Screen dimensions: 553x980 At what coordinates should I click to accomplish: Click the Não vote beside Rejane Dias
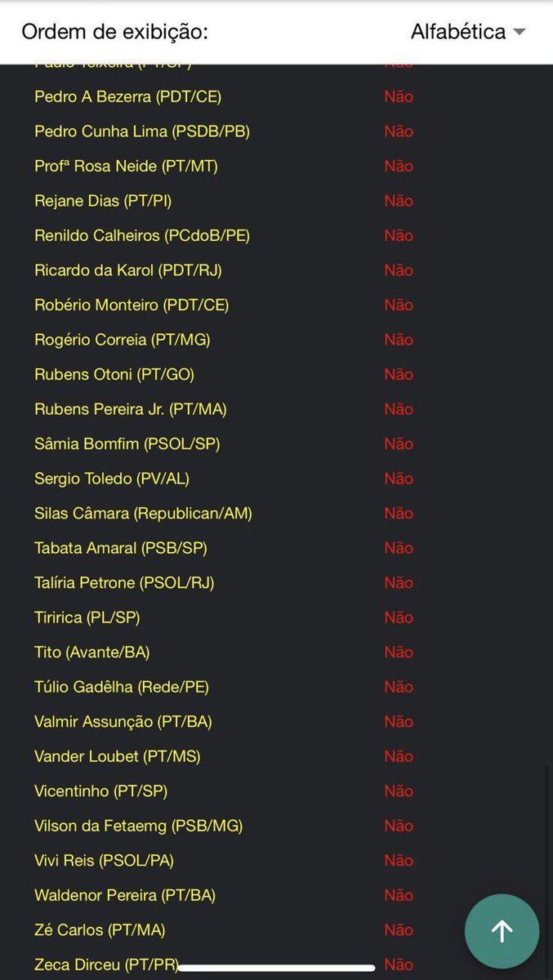coord(399,201)
